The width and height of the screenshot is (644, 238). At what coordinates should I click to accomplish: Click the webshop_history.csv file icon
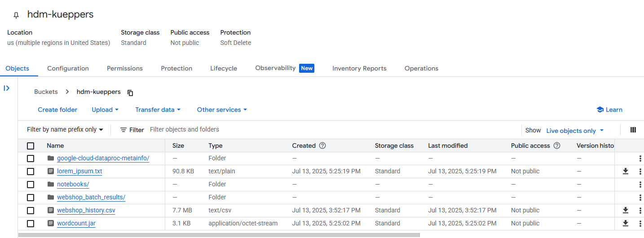click(x=50, y=210)
